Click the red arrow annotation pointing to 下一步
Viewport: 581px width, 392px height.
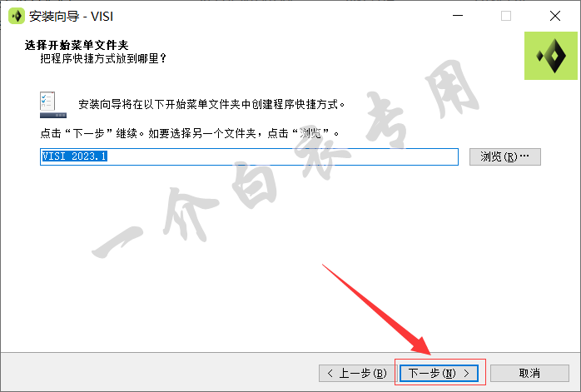377,310
